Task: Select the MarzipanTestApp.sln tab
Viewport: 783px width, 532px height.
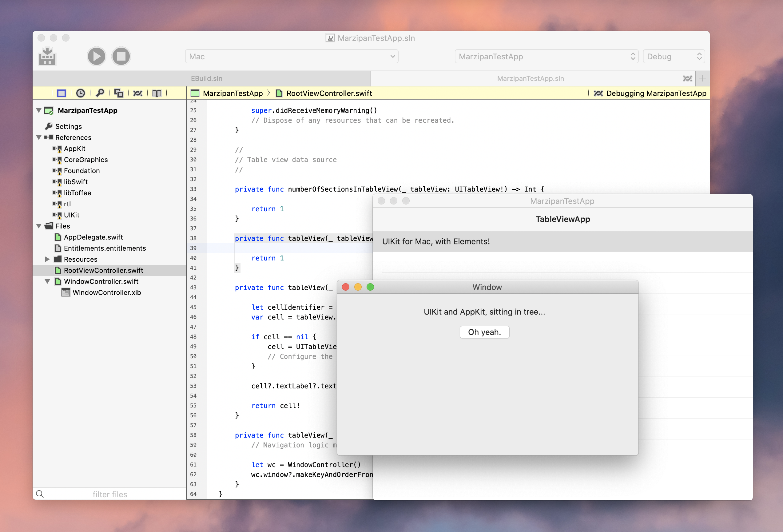Action: [531, 78]
